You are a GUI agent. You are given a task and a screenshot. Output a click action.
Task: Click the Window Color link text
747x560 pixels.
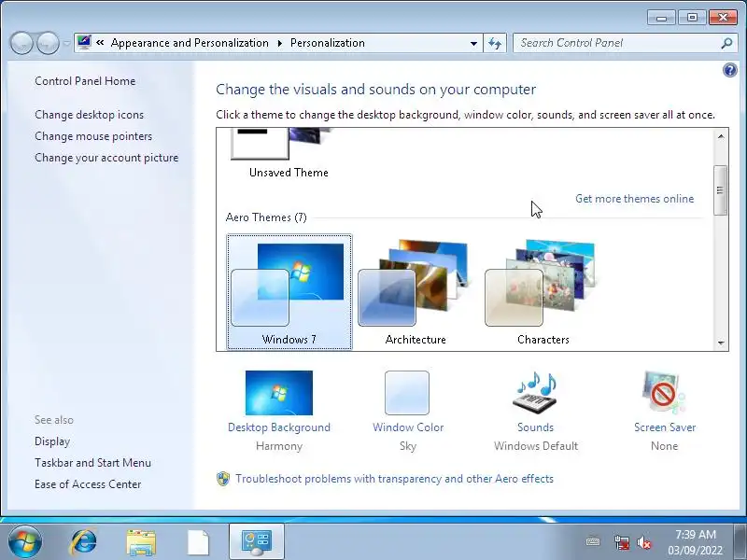coord(408,427)
